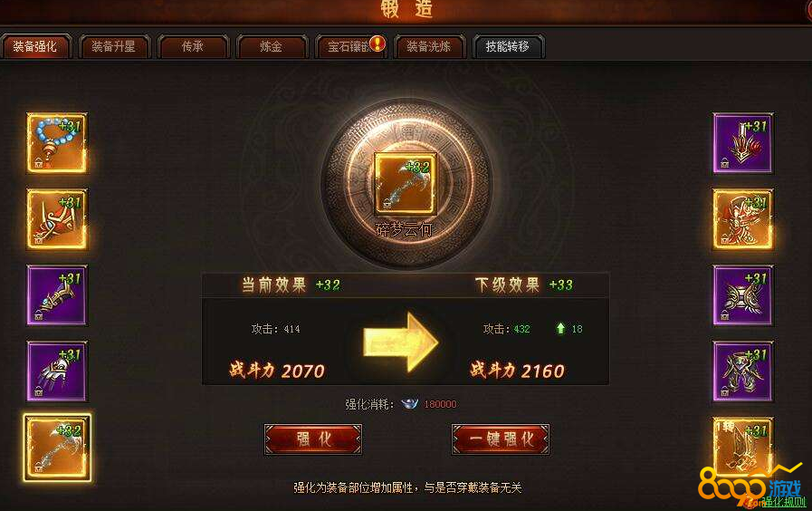Switch to the 装备洗炼 tab
The width and height of the screenshot is (812, 511).
(429, 46)
